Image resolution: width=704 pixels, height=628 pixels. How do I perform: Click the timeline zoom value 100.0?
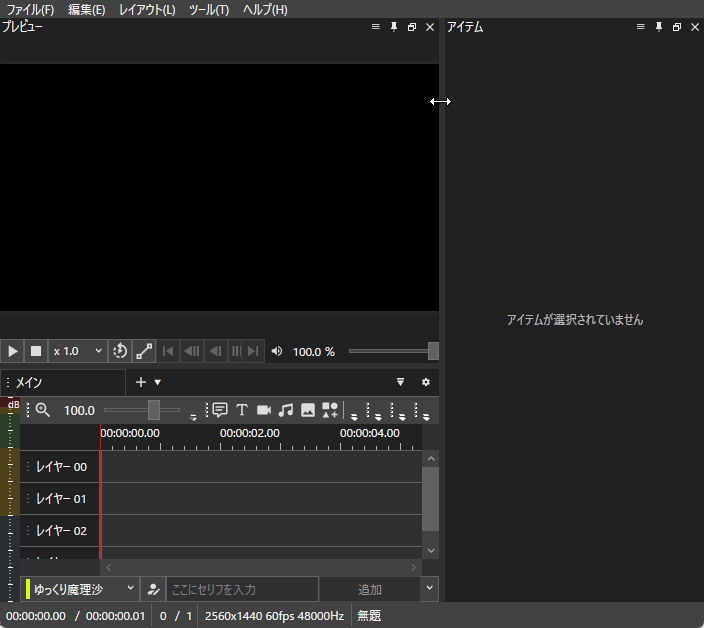coord(79,410)
